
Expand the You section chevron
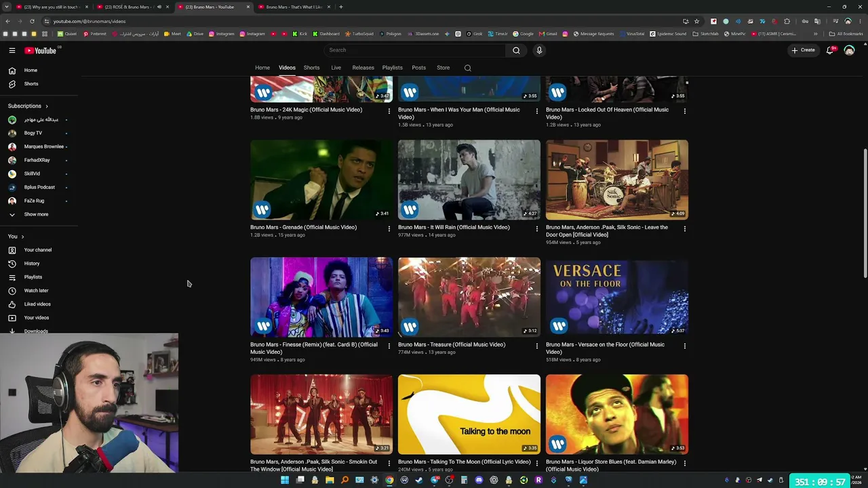22,237
